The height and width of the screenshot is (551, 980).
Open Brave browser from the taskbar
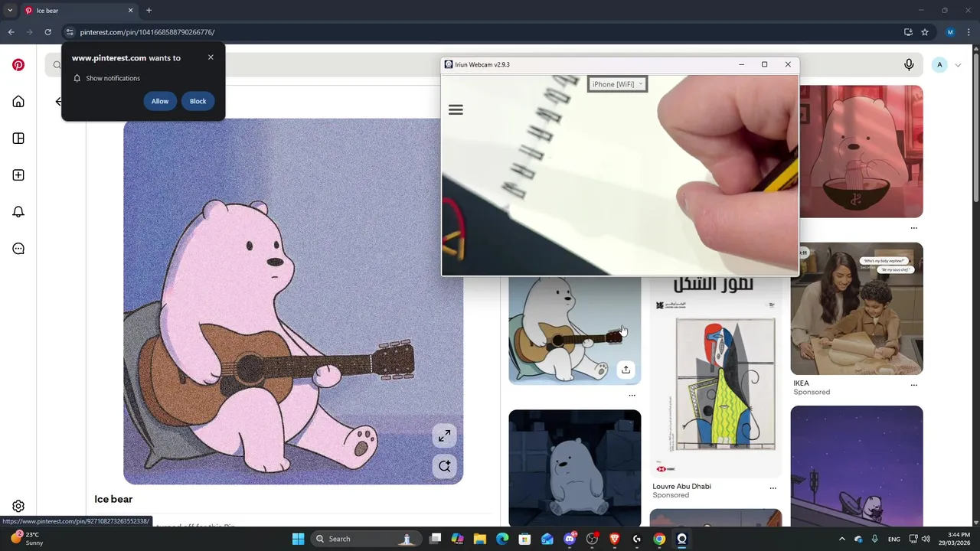tap(614, 539)
